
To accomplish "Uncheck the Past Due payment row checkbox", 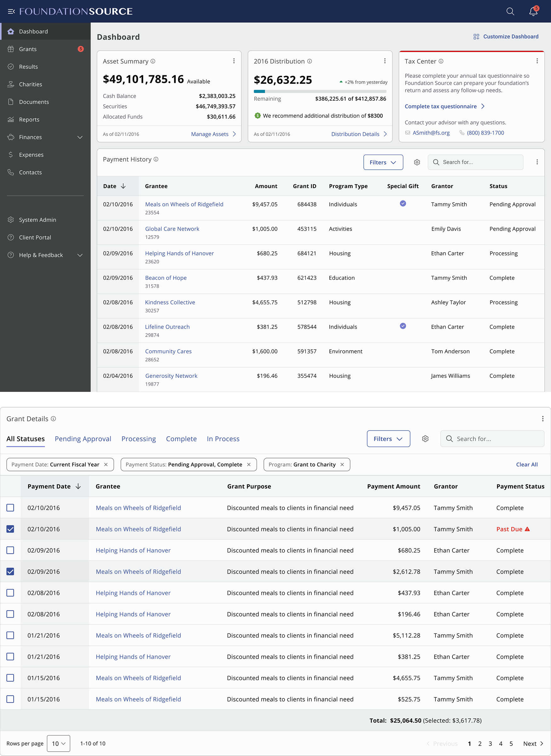I will click(x=10, y=529).
